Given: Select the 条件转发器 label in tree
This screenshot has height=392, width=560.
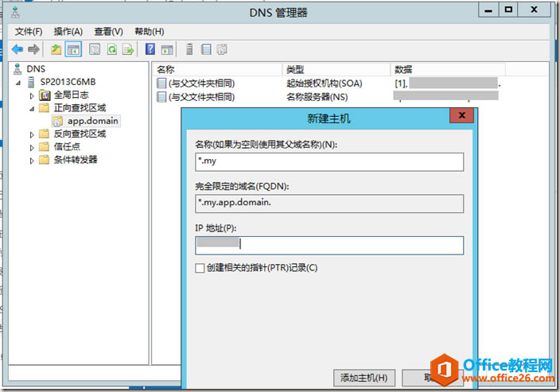Looking at the screenshot, I should point(76,160).
